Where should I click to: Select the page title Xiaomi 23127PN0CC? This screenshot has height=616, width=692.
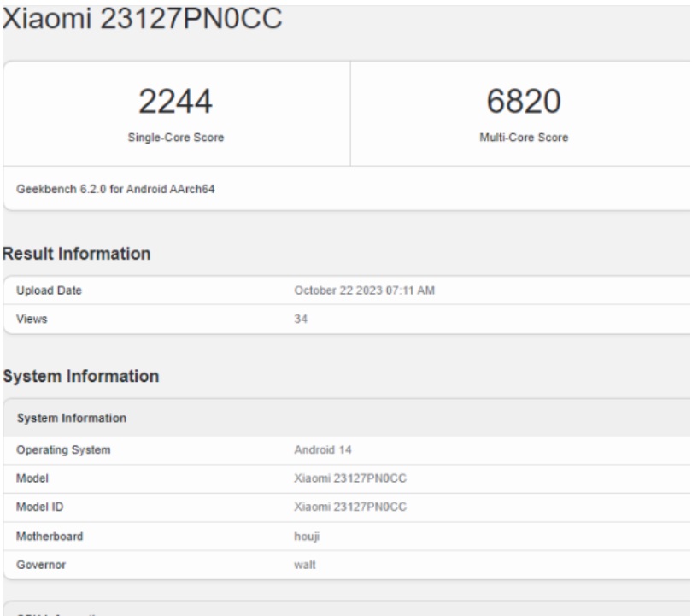click(x=142, y=19)
